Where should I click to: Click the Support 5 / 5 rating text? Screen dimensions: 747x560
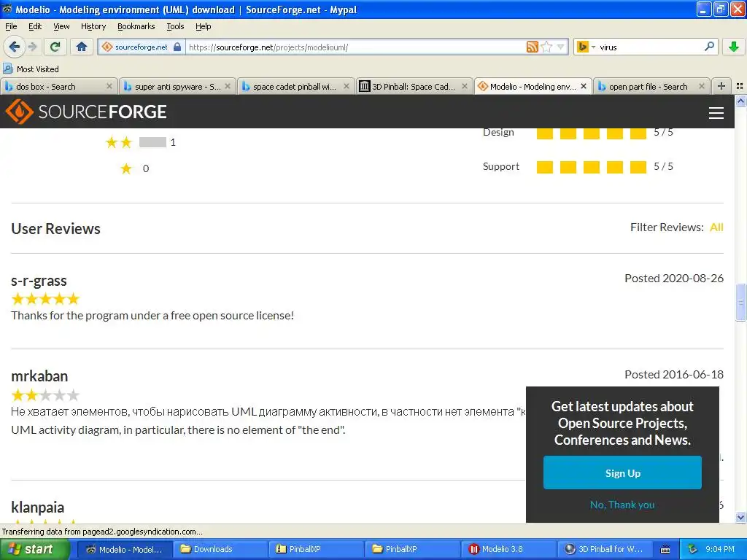click(663, 166)
